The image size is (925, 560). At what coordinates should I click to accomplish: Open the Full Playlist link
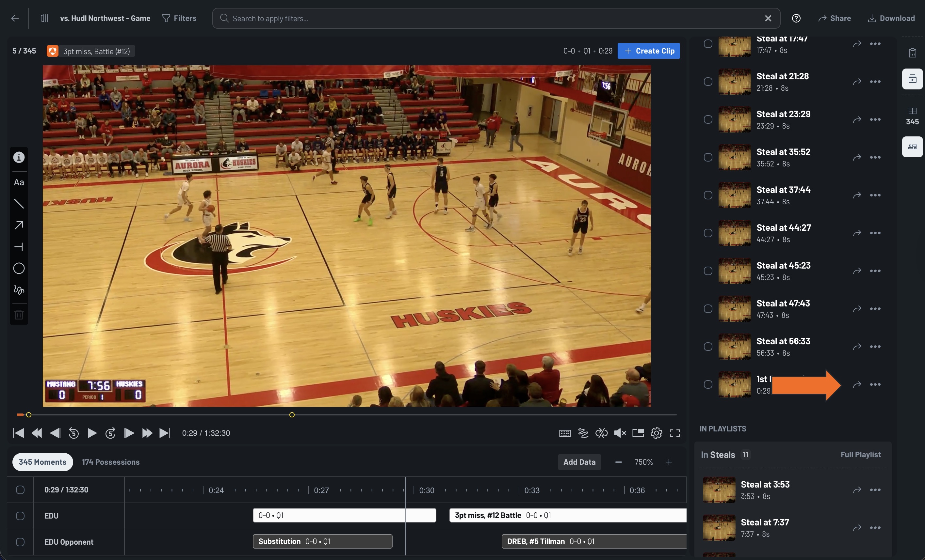[x=861, y=454]
